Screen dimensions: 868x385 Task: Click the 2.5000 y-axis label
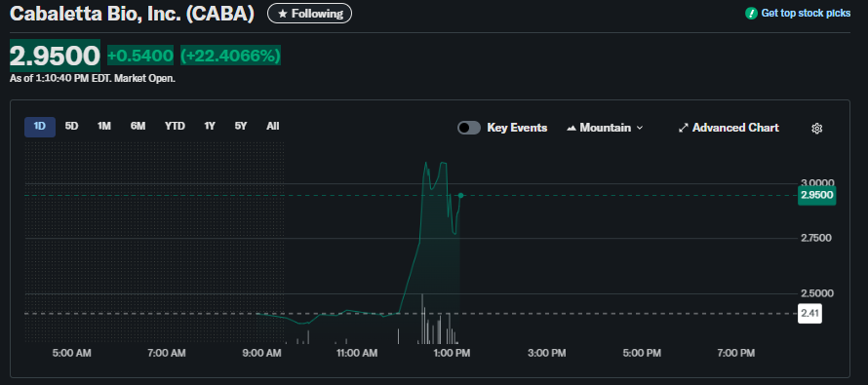pos(818,293)
